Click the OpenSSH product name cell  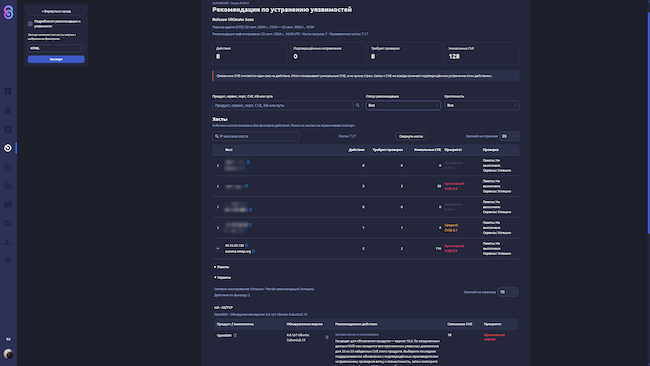(x=224, y=335)
